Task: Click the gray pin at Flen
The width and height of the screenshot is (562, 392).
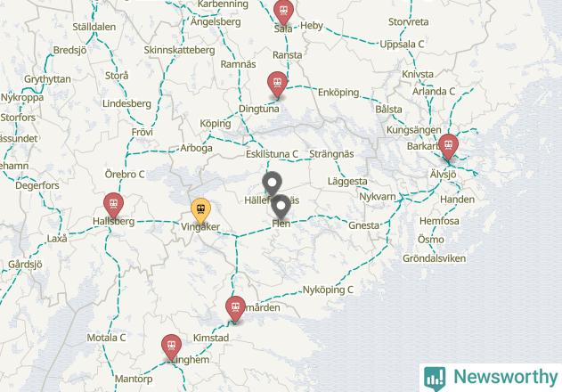Action: (281, 207)
